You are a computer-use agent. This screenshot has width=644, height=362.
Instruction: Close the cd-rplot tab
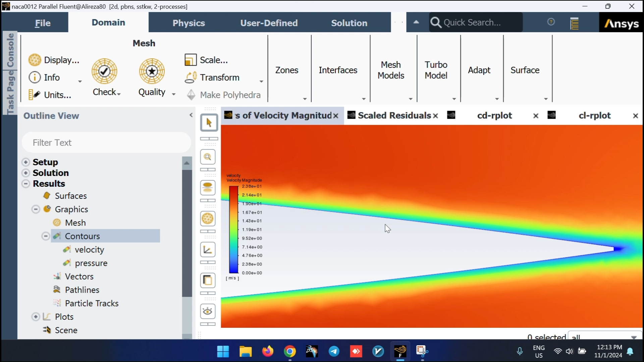point(536,116)
